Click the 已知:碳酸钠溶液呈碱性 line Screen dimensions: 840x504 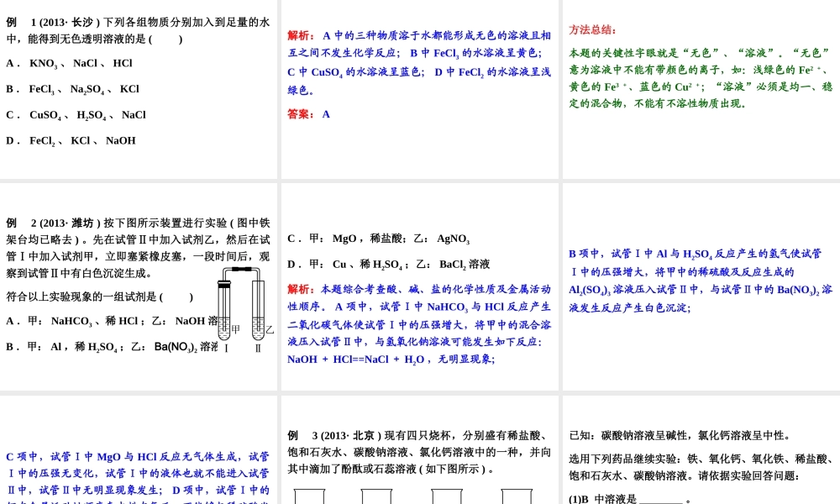click(x=680, y=435)
